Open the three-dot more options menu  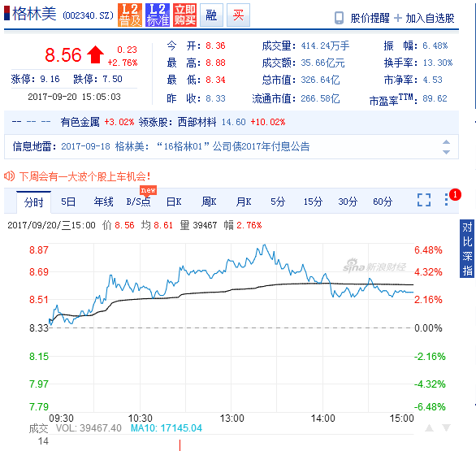[446, 200]
